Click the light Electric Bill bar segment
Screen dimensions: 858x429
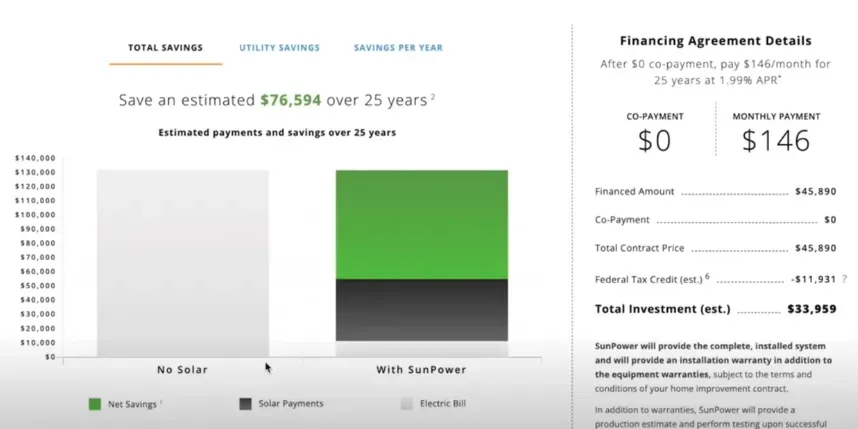[x=421, y=349]
